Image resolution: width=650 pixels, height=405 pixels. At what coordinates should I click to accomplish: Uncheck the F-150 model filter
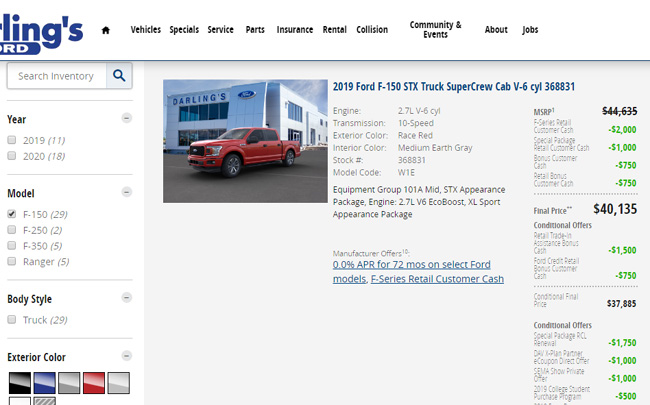coord(12,214)
